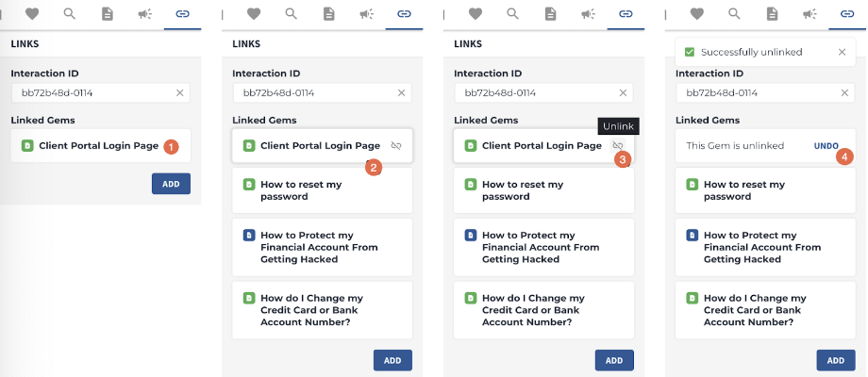Image resolution: width=868 pixels, height=377 pixels.
Task: Click ADD below the single linked gem
Action: (x=171, y=184)
